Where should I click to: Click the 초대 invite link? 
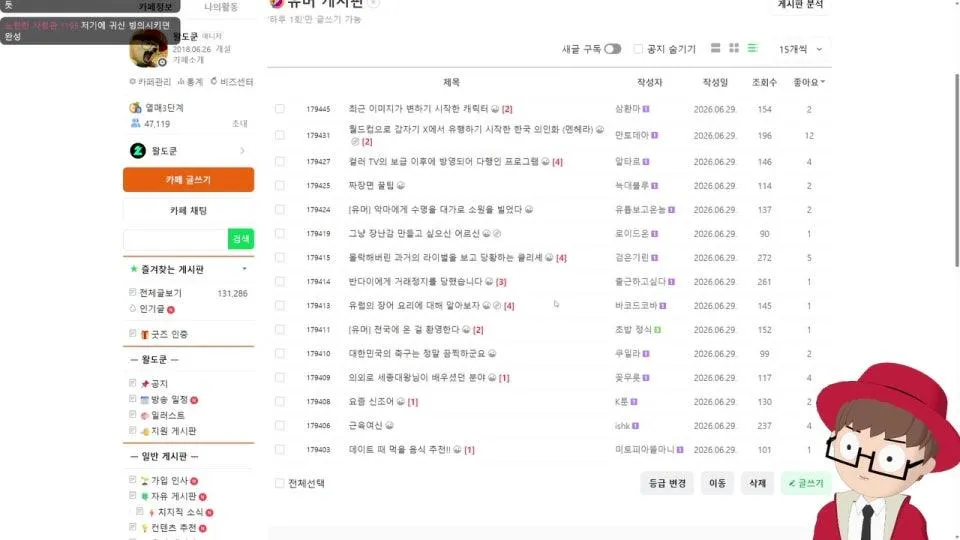pyautogui.click(x=239, y=124)
